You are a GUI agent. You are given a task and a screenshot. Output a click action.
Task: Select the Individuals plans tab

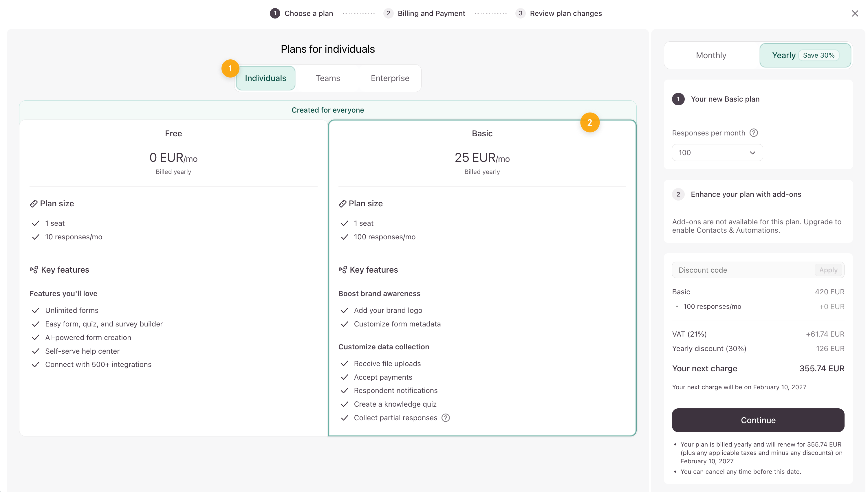(265, 78)
